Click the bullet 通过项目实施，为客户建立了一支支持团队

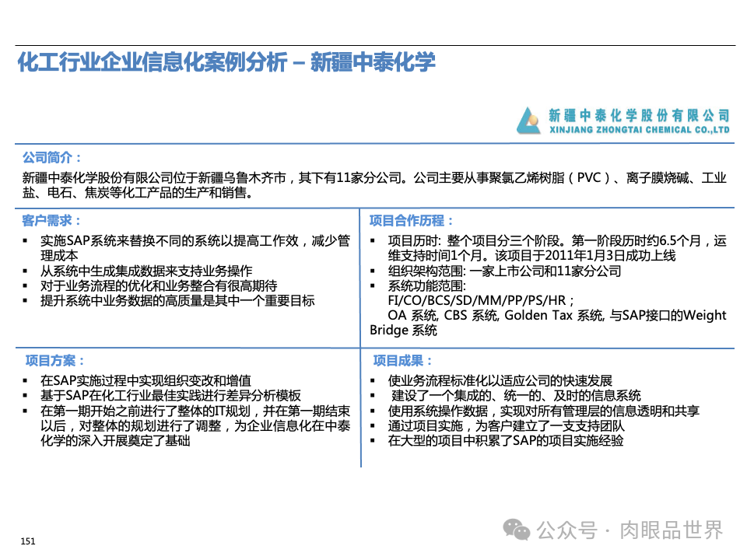coord(506,425)
